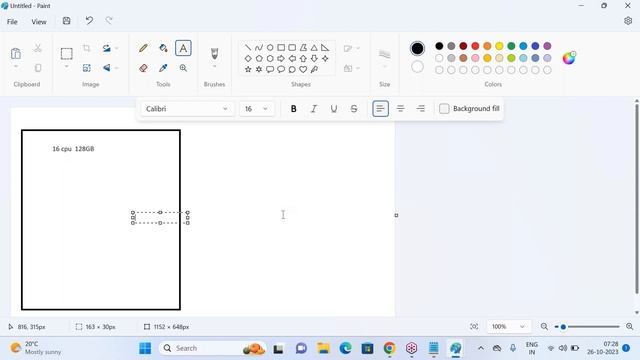Image resolution: width=640 pixels, height=360 pixels.
Task: Pick the green swatch in the palette
Action: pos(511,46)
